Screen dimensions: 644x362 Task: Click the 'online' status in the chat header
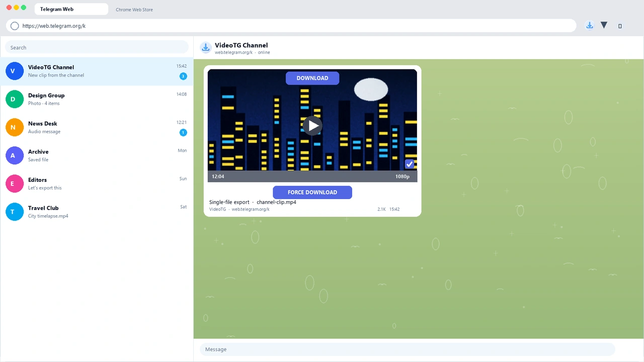[264, 52]
